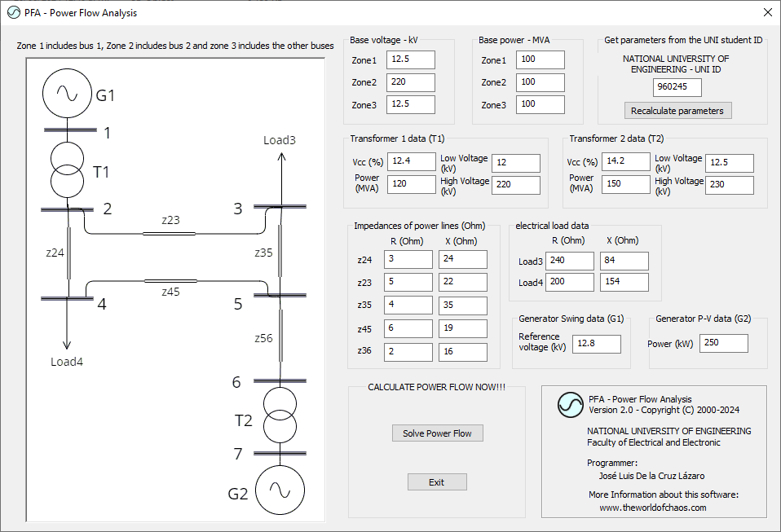This screenshot has width=781, height=532.
Task: Click the UNI ID field showing 960245
Action: pos(677,87)
